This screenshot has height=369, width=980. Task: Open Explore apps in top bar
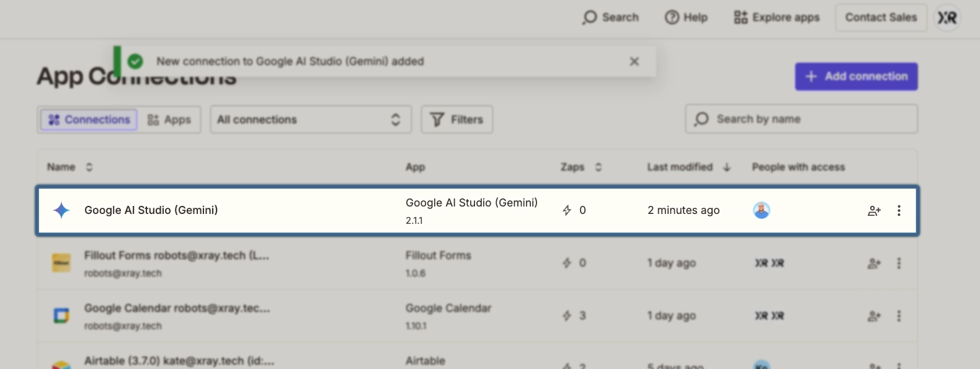[x=777, y=17]
